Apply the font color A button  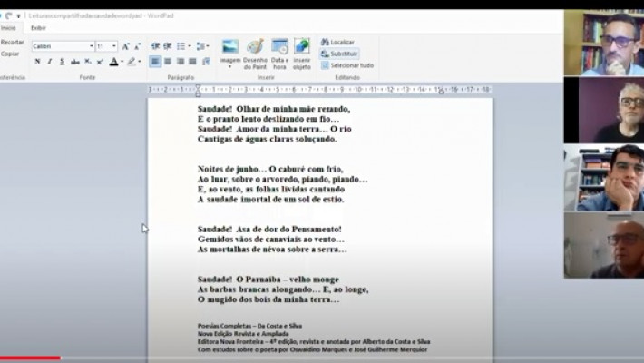pyautogui.click(x=113, y=62)
